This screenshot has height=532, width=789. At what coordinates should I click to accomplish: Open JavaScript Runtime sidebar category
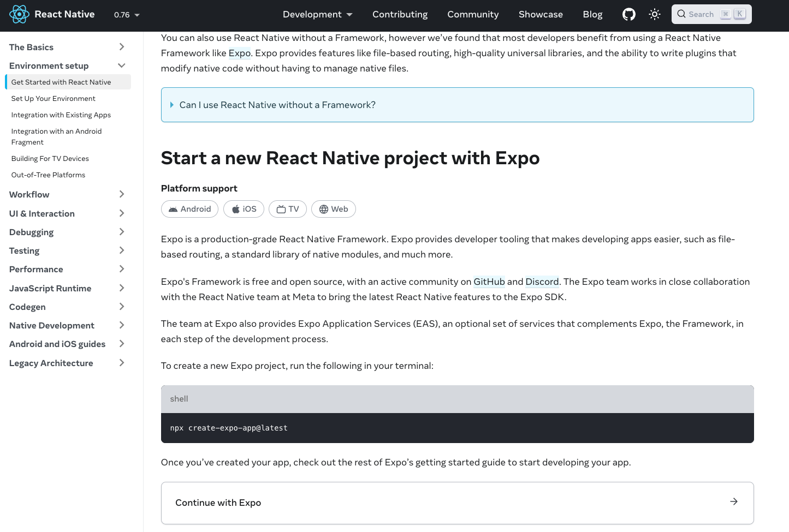(50, 288)
